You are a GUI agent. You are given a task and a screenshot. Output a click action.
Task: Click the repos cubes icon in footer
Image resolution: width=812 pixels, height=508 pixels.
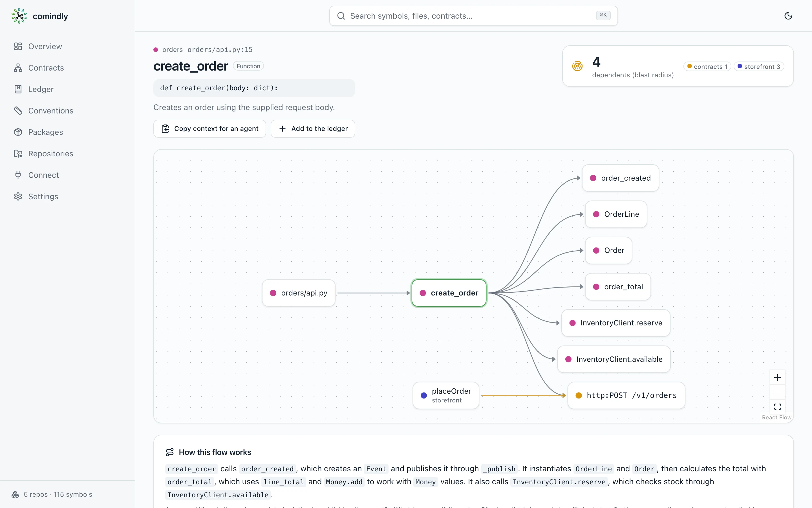16,494
